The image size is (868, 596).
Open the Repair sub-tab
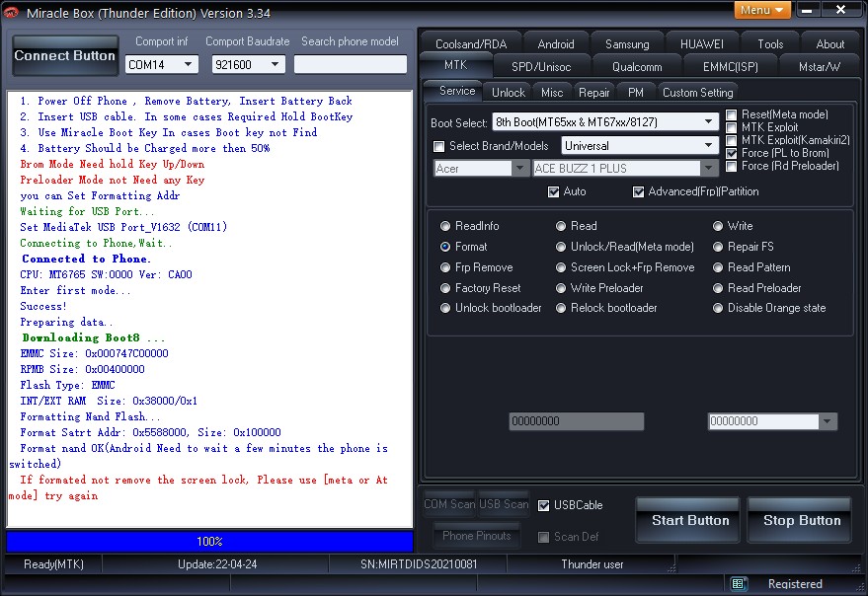[x=594, y=93]
